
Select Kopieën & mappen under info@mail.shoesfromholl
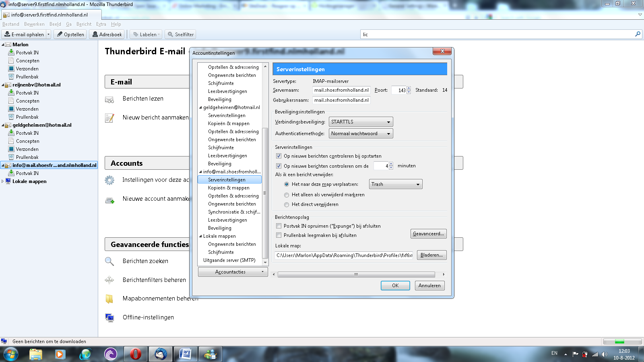pyautogui.click(x=229, y=188)
